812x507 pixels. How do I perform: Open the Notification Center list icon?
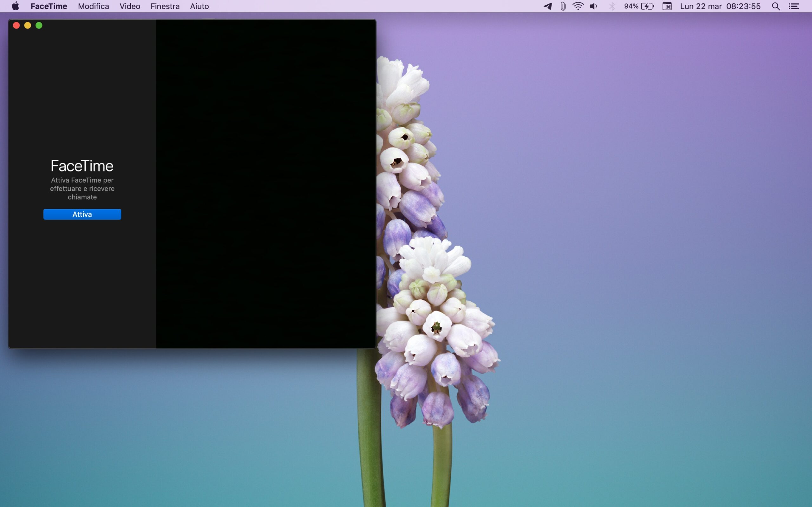794,6
